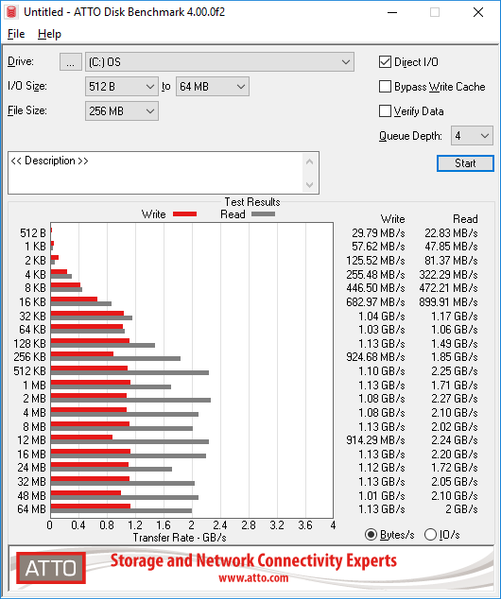The width and height of the screenshot is (501, 599).
Task: Enable the Verify Data checkbox
Action: coord(384,111)
